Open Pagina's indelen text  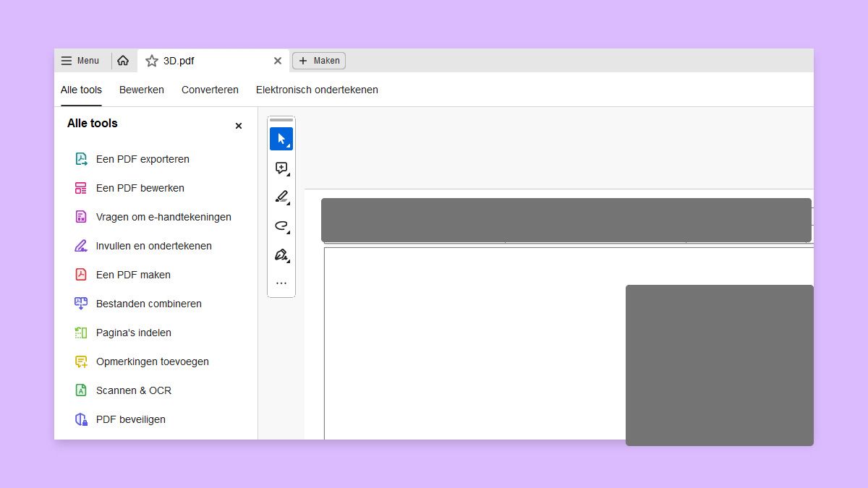[x=134, y=333]
